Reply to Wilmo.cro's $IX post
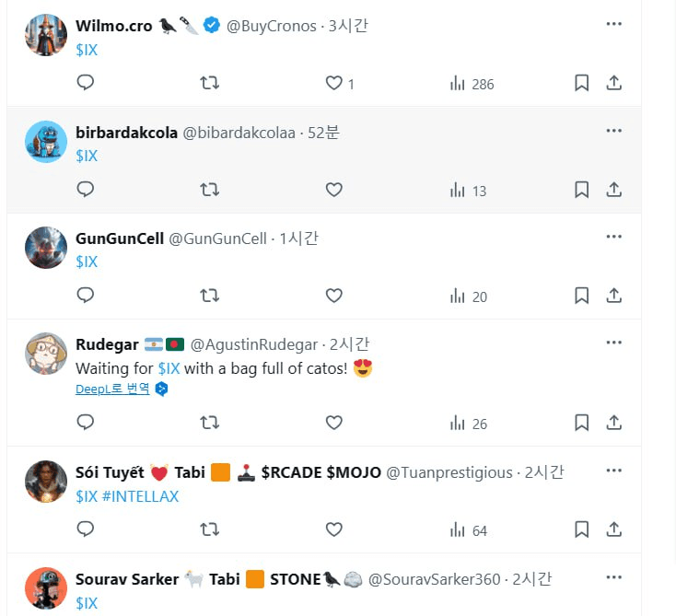 [x=86, y=83]
